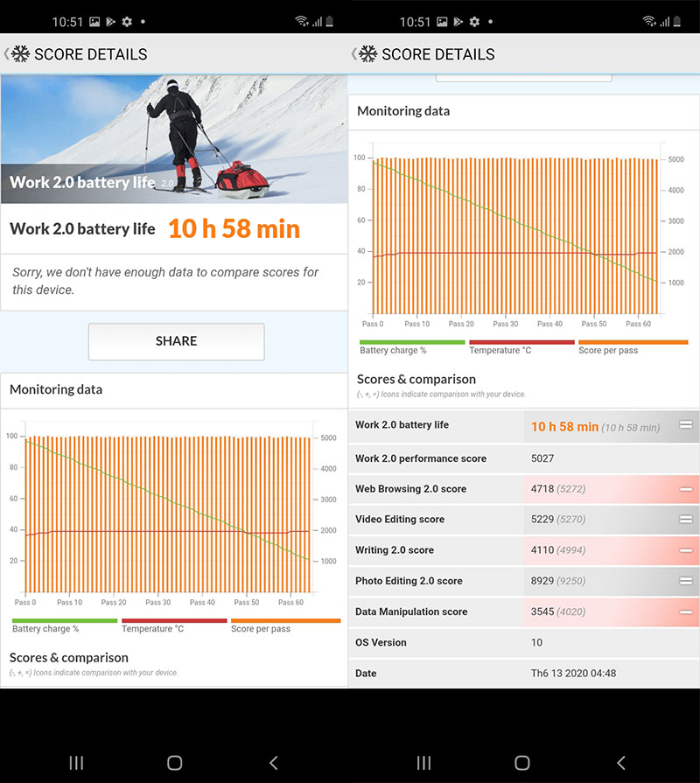Tap the home button on left phone

tap(175, 763)
